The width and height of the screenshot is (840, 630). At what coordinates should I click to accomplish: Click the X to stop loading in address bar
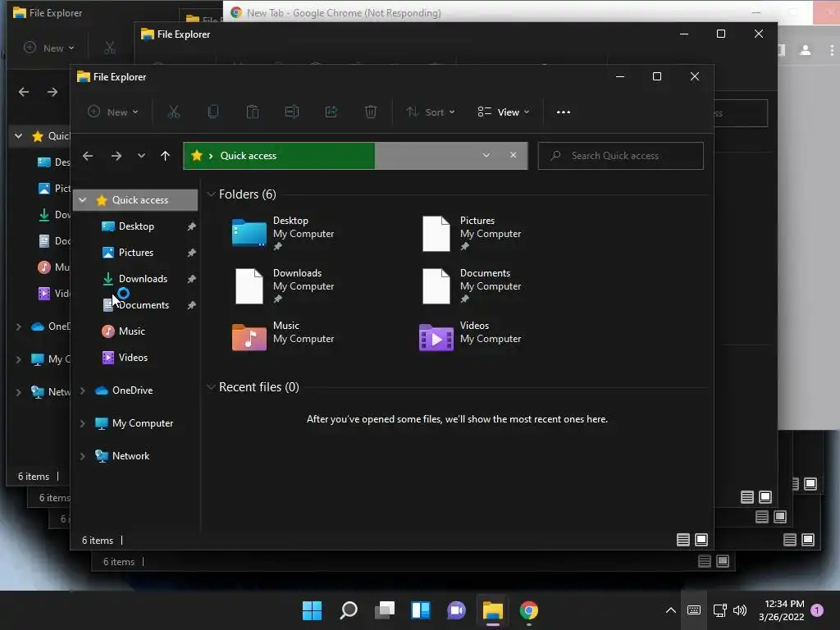coord(514,155)
